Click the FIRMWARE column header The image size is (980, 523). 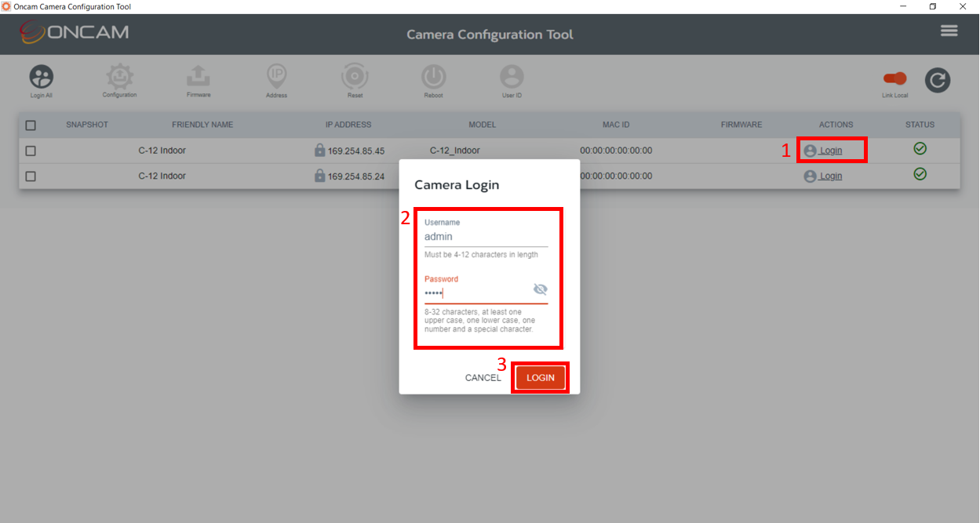pos(741,125)
